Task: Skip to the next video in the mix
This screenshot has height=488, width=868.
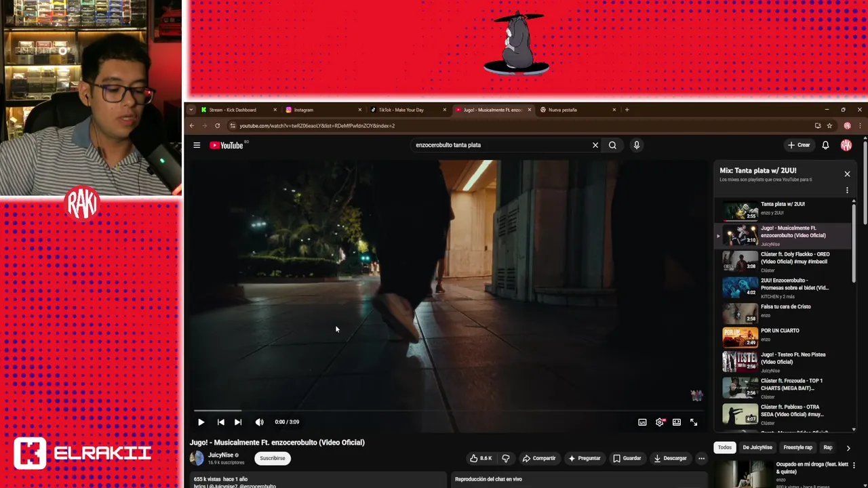Action: [238, 422]
